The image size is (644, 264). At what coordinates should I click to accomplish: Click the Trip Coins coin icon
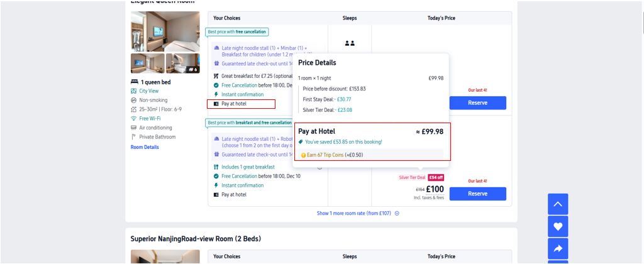(x=303, y=155)
